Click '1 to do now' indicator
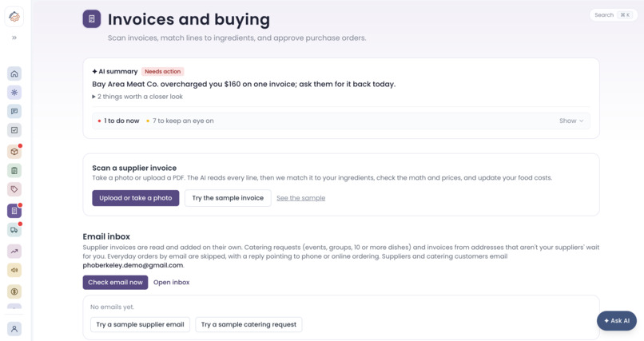Viewport: 644px width, 341px height. (x=119, y=121)
